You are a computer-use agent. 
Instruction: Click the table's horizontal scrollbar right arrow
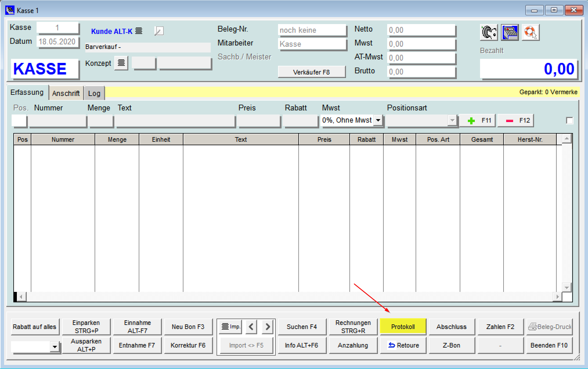pos(557,297)
